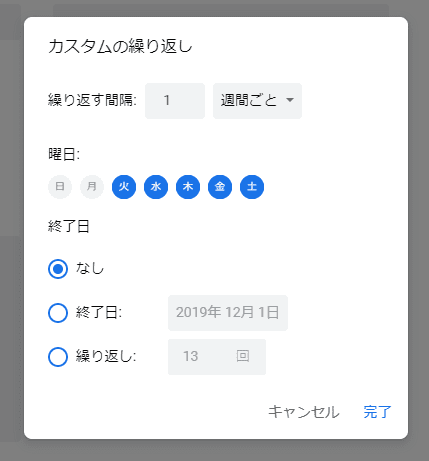Screen dimensions: 429x461
Task: Deselect the 火 (Tuesday) day circle
Action: pos(124,187)
